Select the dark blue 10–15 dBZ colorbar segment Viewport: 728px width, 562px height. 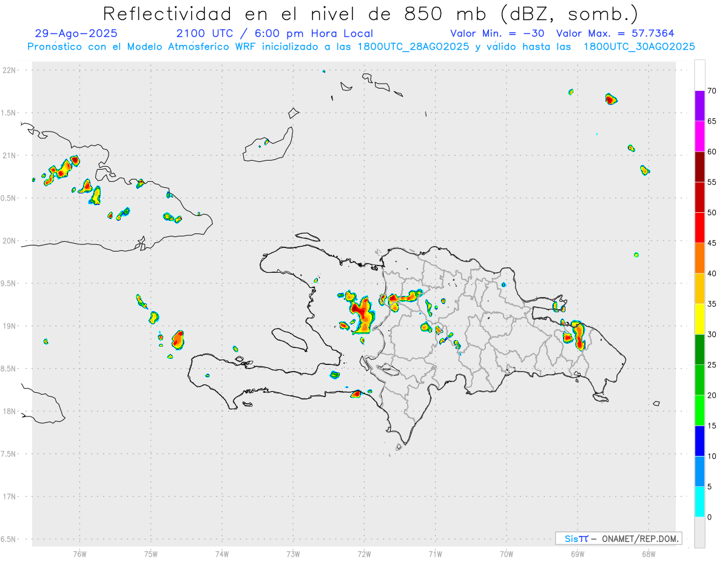(699, 441)
